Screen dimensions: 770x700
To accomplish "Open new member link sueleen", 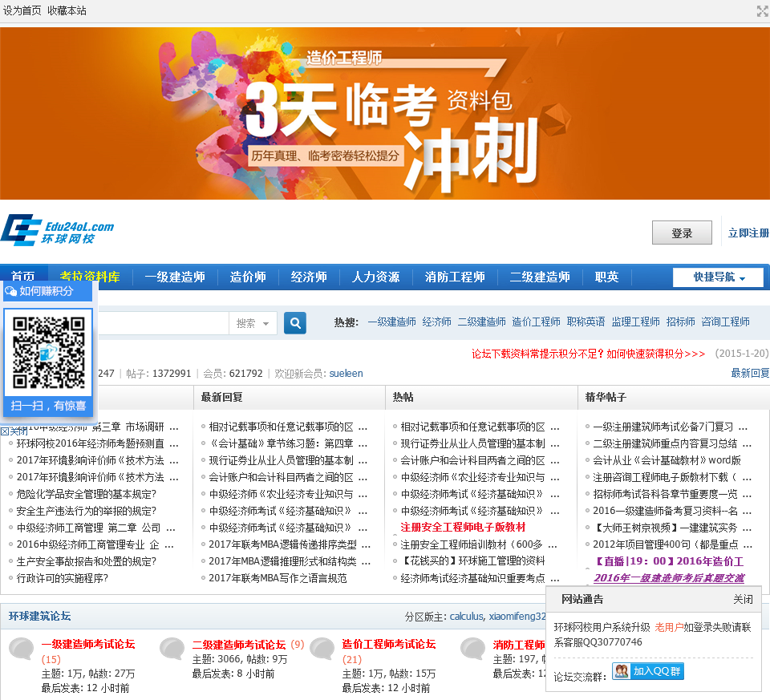I will 346,373.
